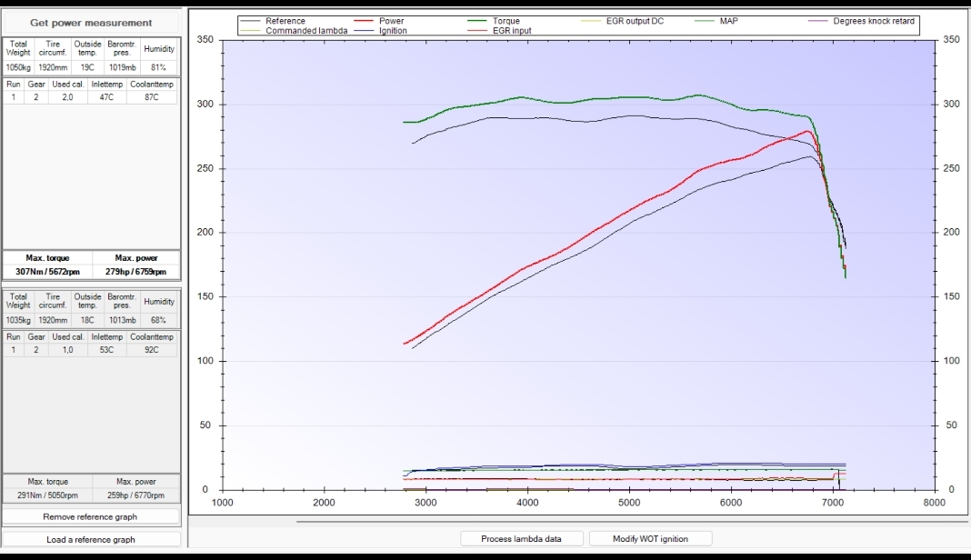
Task: Click the 1050kg total weight cell
Action: click(x=18, y=67)
